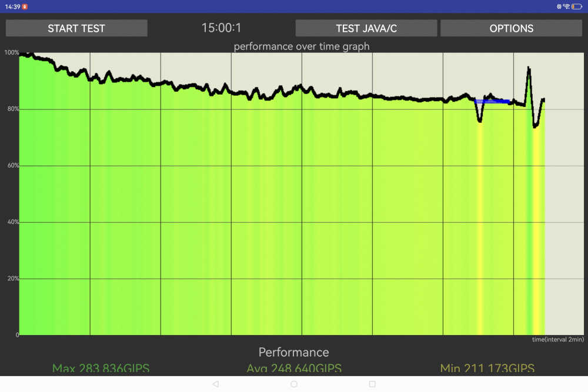Open the OPTIONS menu
The width and height of the screenshot is (588, 392).
[511, 28]
